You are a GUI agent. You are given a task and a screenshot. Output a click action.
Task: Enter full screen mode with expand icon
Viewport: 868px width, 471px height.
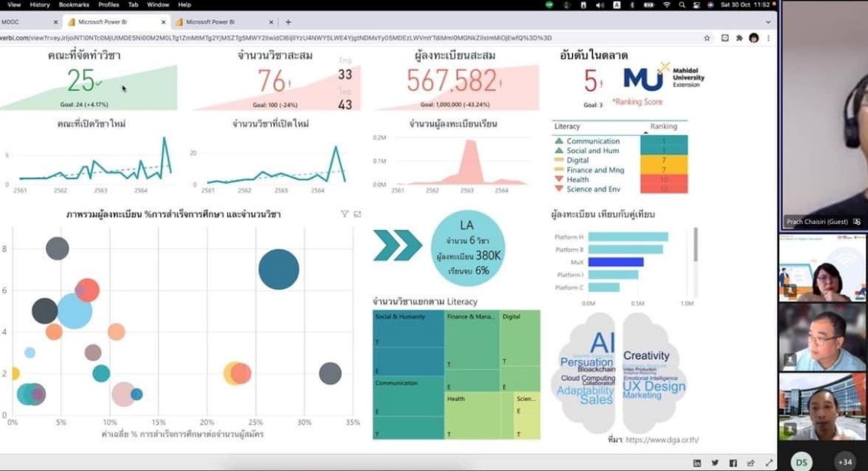(x=769, y=463)
